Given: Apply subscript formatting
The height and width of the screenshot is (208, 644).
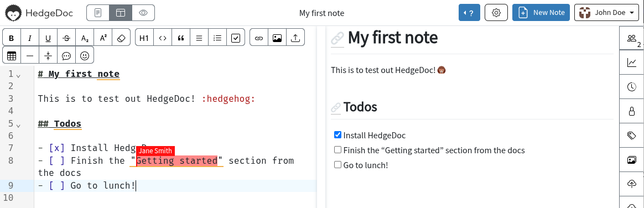Looking at the screenshot, I should coord(85,38).
